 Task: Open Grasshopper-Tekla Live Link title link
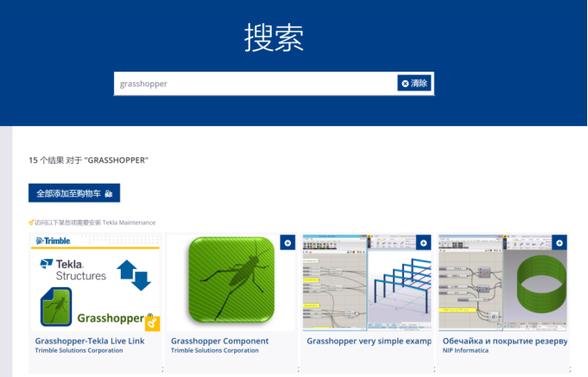tap(90, 341)
